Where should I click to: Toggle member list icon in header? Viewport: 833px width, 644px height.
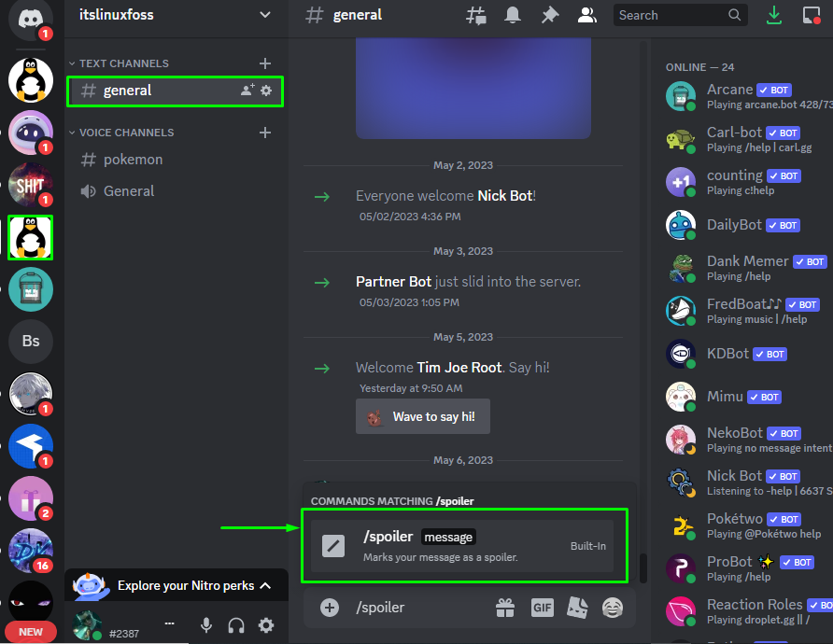587,15
